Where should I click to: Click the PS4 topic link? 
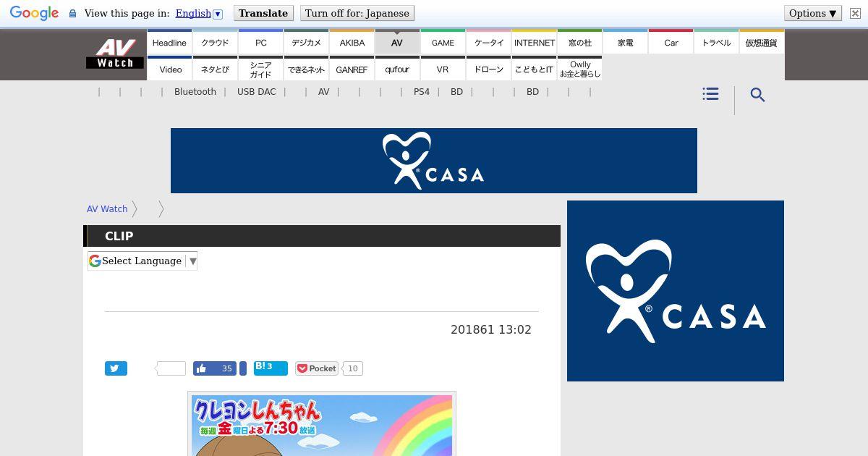click(422, 92)
